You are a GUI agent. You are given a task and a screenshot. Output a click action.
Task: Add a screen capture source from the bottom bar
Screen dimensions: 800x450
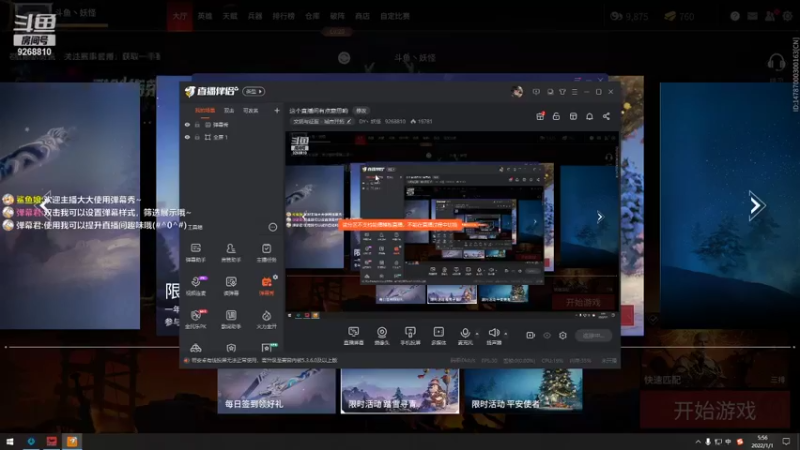point(353,336)
